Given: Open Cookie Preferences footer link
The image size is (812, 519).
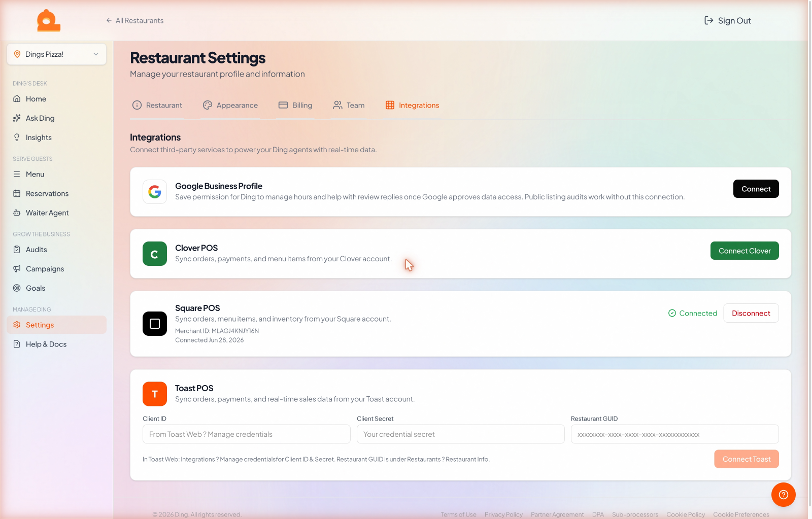Looking at the screenshot, I should [741, 514].
